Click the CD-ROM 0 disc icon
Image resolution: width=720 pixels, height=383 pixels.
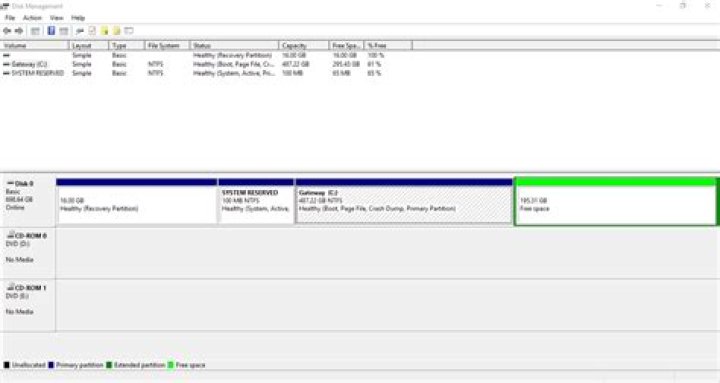[x=11, y=235]
